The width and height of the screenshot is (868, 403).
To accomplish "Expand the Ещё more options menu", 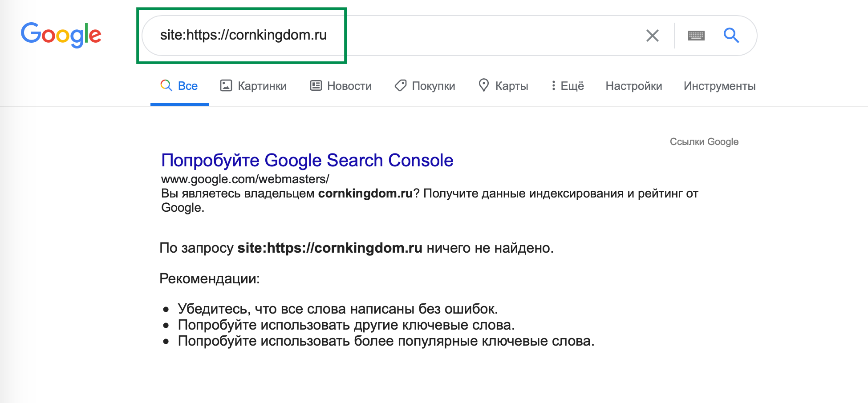I will point(567,86).
